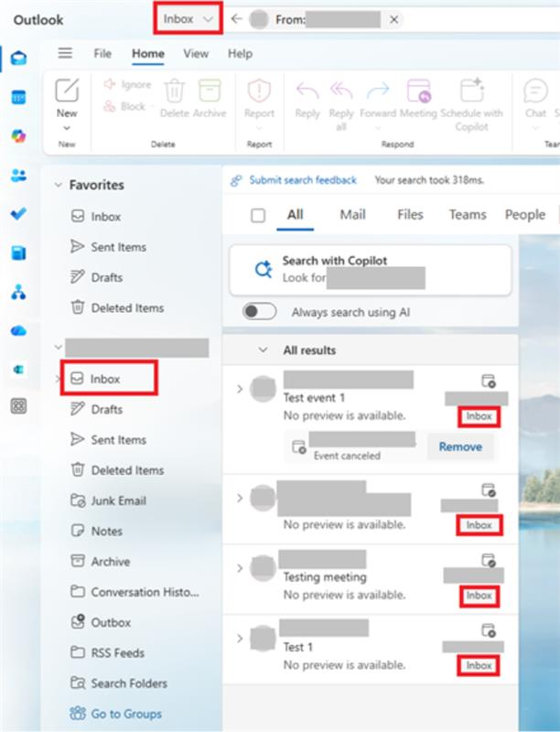Select the Files search results tab
The width and height of the screenshot is (560, 732).
point(410,215)
